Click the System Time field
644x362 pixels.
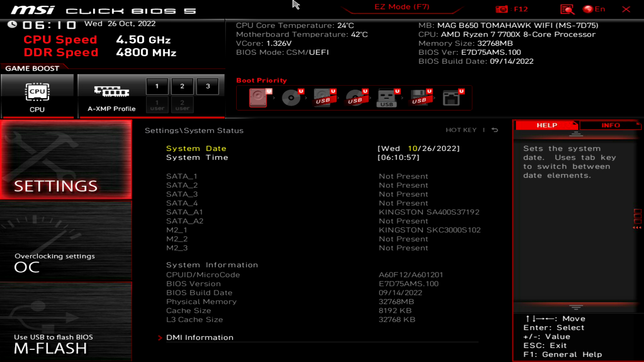(197, 157)
